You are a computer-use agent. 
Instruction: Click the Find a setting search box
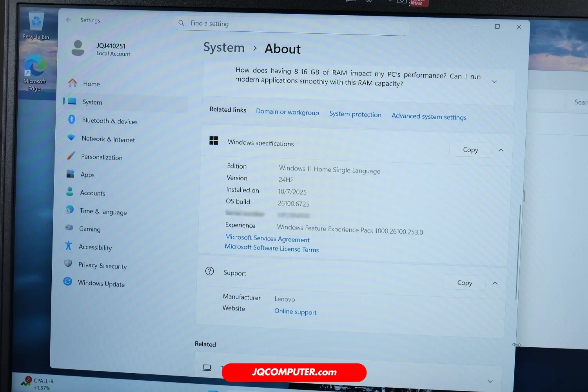[x=290, y=24]
